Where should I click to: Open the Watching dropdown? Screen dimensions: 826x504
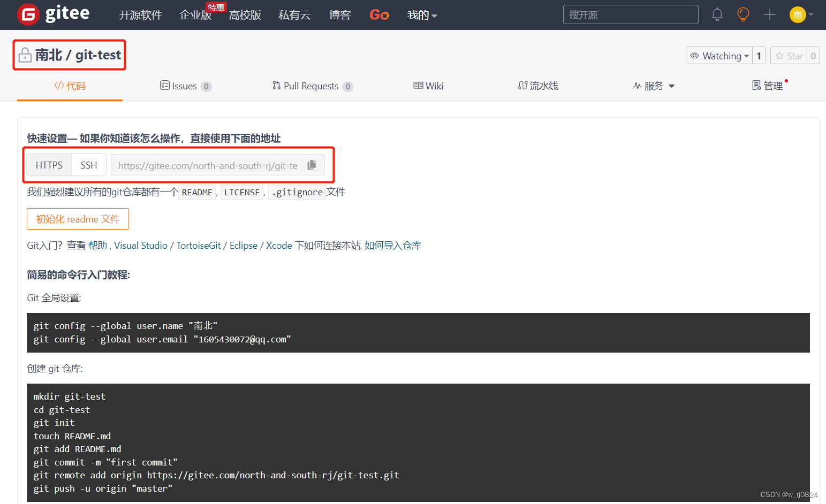719,56
